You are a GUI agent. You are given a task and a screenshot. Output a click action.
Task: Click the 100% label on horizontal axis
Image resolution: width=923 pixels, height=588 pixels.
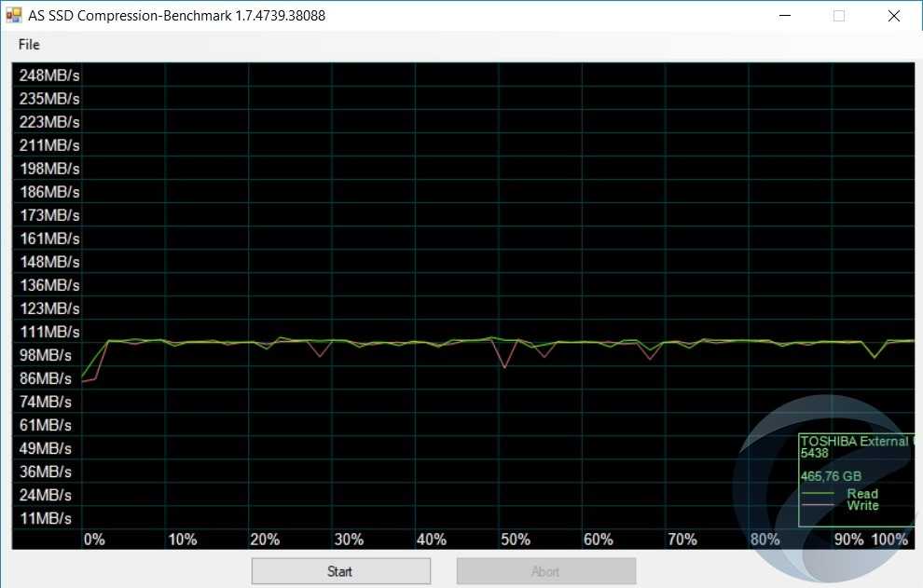(x=889, y=540)
